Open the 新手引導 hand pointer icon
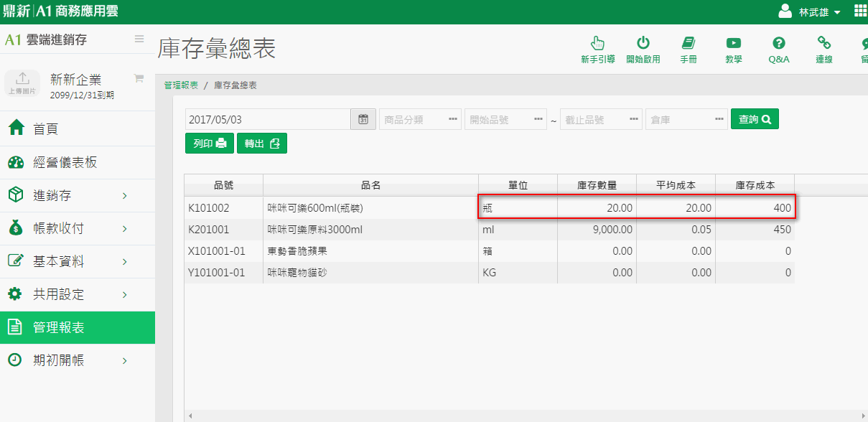Screen dimensions: 868x422 point(597,43)
